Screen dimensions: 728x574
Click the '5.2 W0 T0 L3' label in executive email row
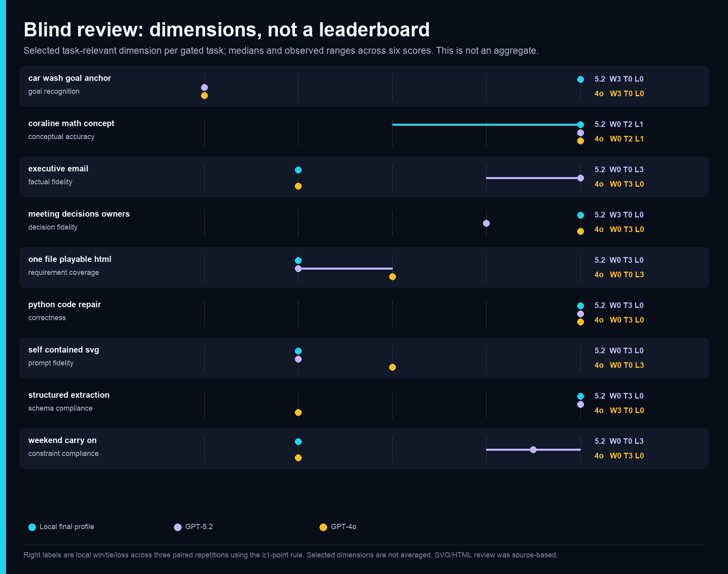point(619,169)
